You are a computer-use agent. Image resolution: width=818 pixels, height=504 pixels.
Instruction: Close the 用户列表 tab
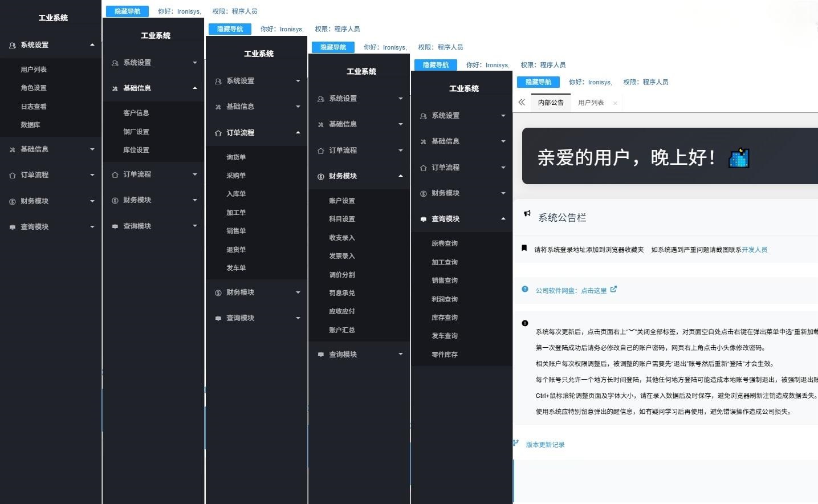pos(615,103)
